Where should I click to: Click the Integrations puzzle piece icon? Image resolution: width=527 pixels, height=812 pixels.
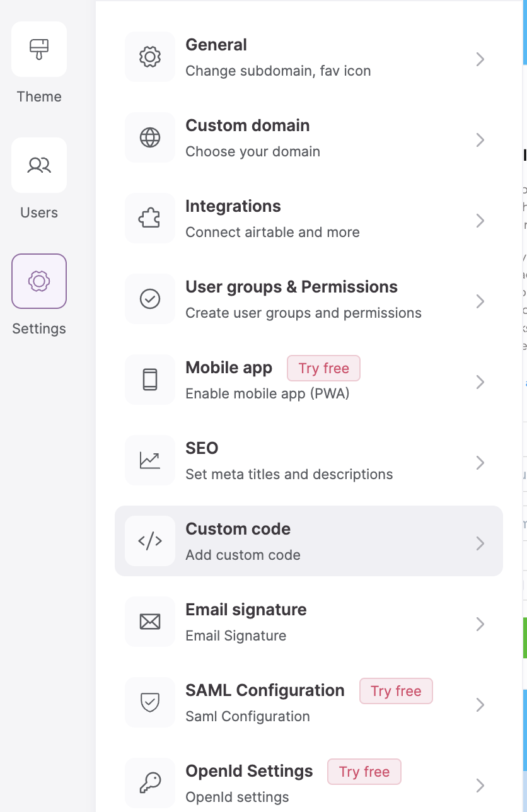tap(150, 218)
